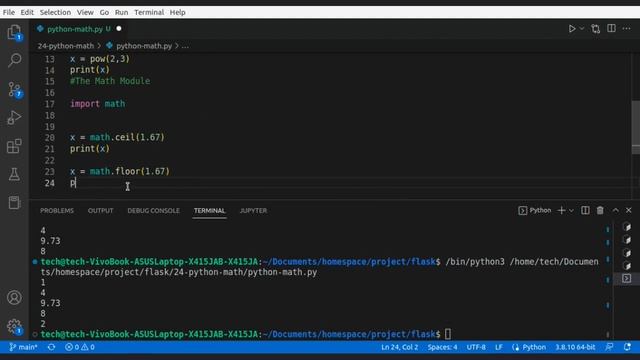Open the Manage gear menu

click(x=14, y=326)
